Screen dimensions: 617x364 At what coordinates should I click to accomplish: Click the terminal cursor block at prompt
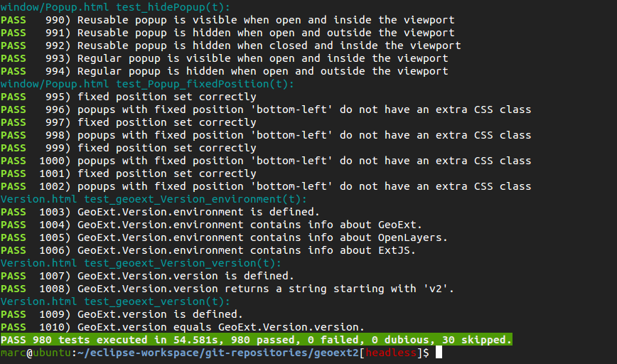point(439,353)
